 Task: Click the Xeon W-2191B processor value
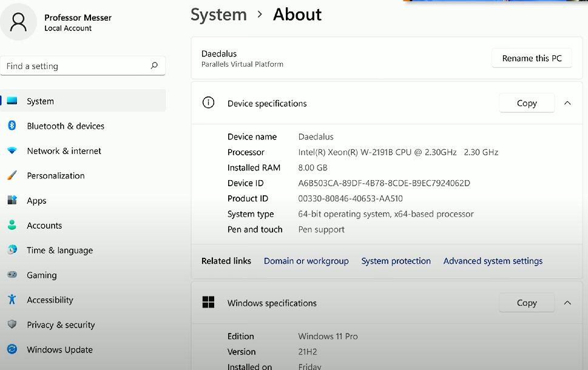[x=398, y=152]
